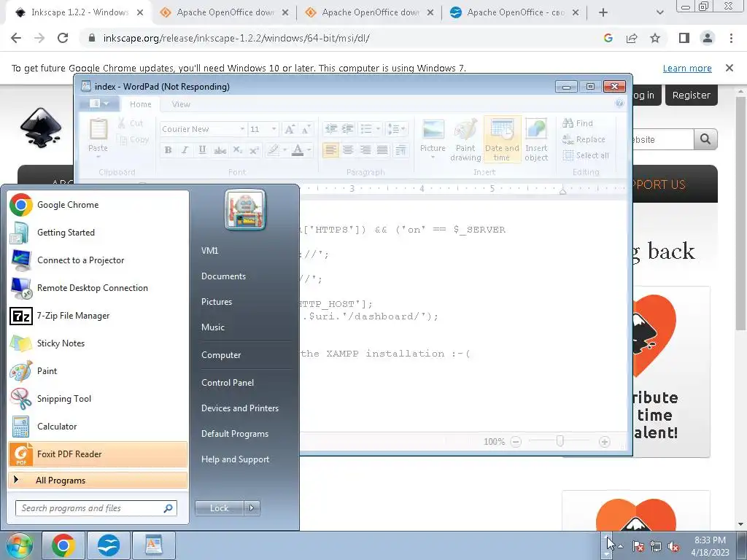Click Find in WordPad Editing group

coord(578,123)
